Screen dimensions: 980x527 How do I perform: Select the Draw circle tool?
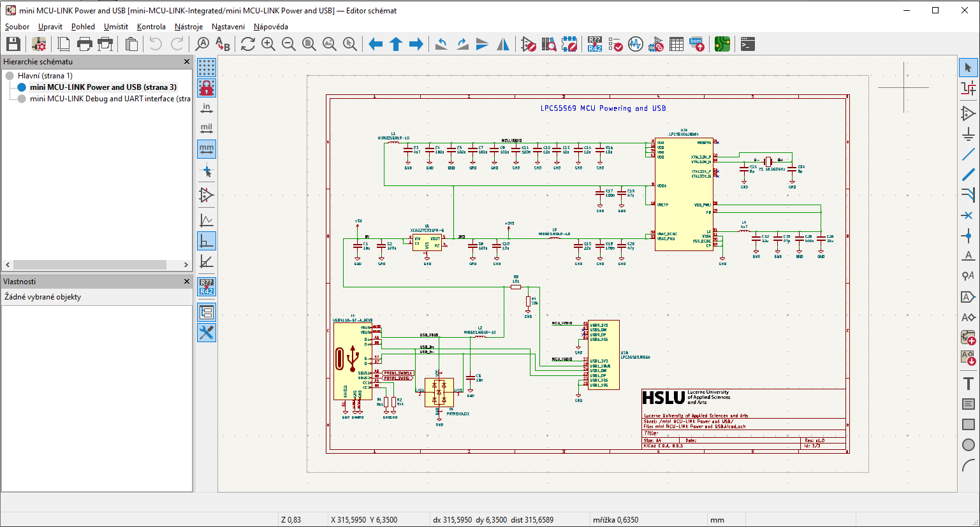click(x=968, y=445)
